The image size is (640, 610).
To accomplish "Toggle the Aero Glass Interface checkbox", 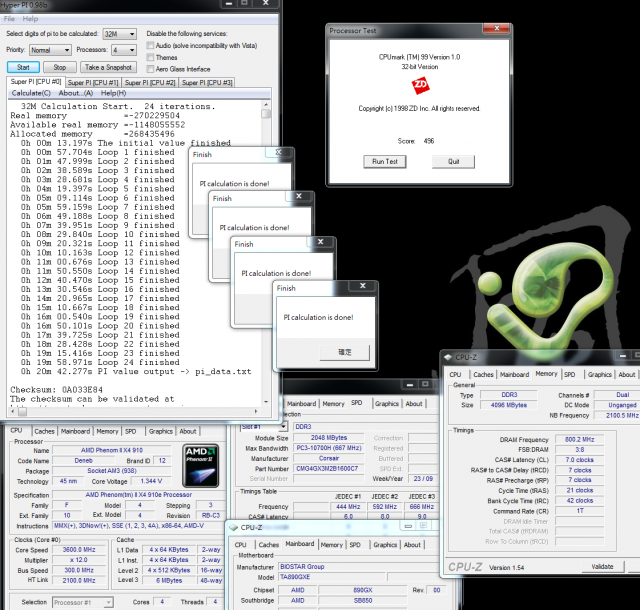I will 151,69.
